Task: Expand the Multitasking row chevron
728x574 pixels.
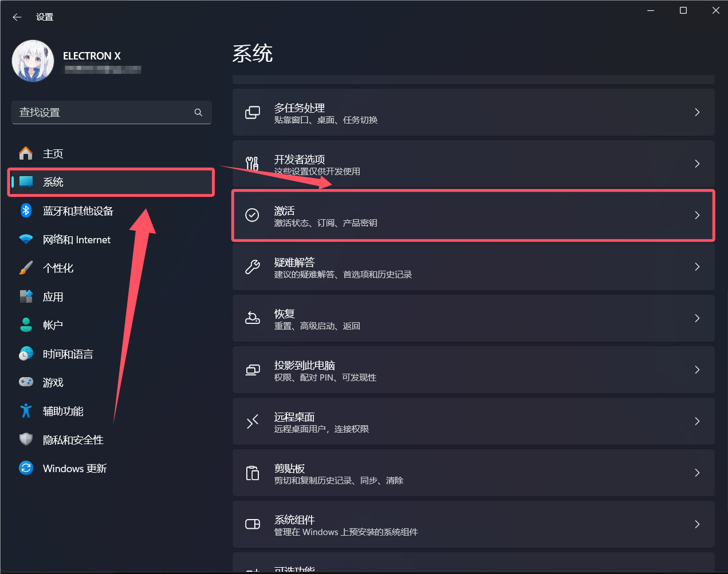Action: pos(697,112)
